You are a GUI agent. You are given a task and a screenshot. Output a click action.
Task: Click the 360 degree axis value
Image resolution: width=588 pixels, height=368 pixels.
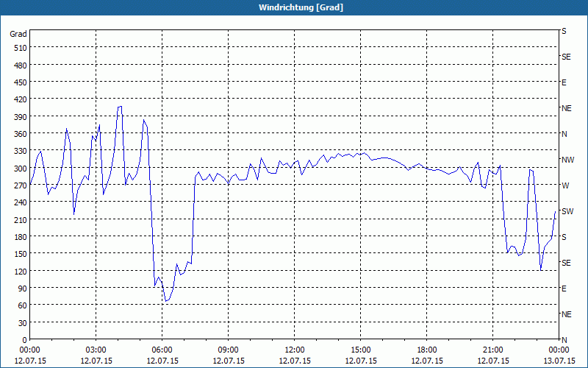(21, 134)
